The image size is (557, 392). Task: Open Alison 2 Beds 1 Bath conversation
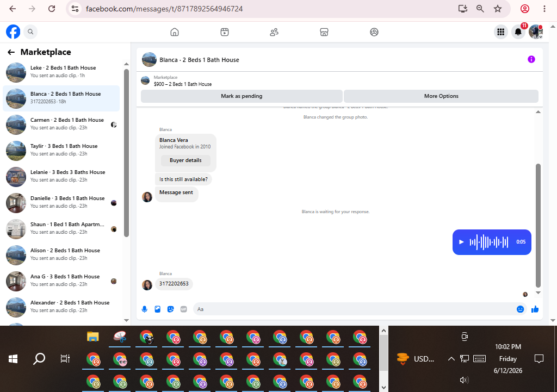(61, 255)
